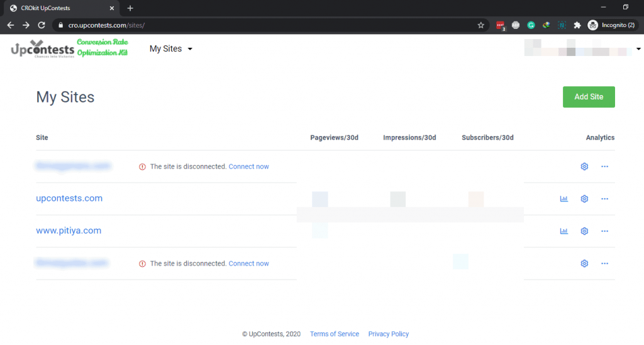644x345 pixels.
Task: Click the Grammarly extension icon
Action: point(531,25)
